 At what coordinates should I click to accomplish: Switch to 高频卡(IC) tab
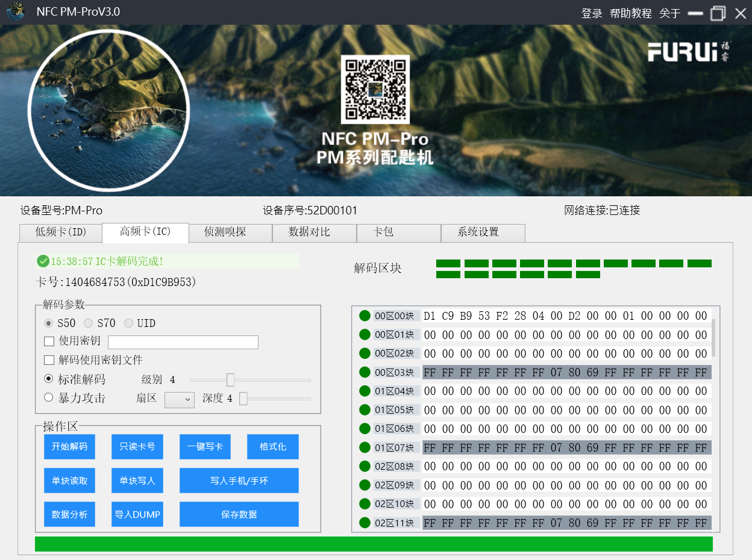click(x=145, y=232)
